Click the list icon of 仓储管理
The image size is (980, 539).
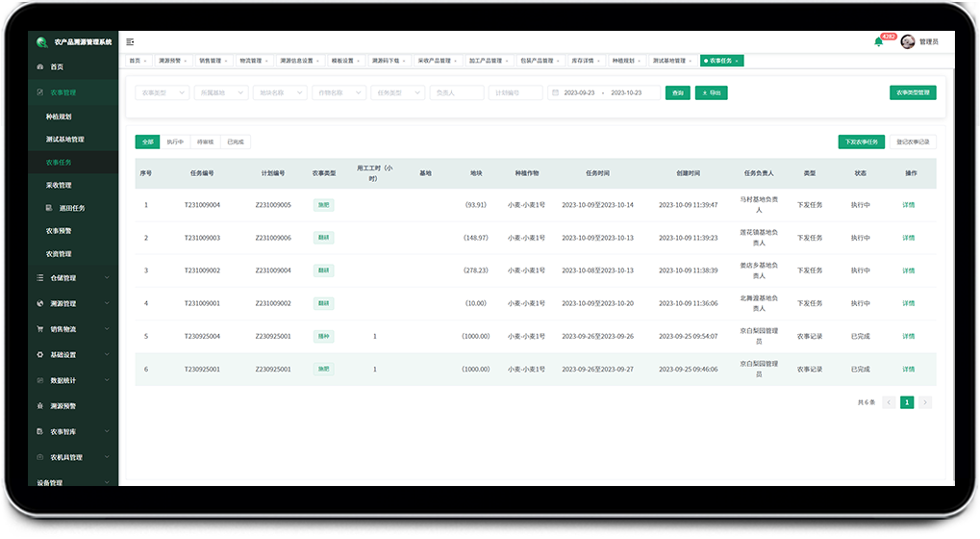[40, 277]
